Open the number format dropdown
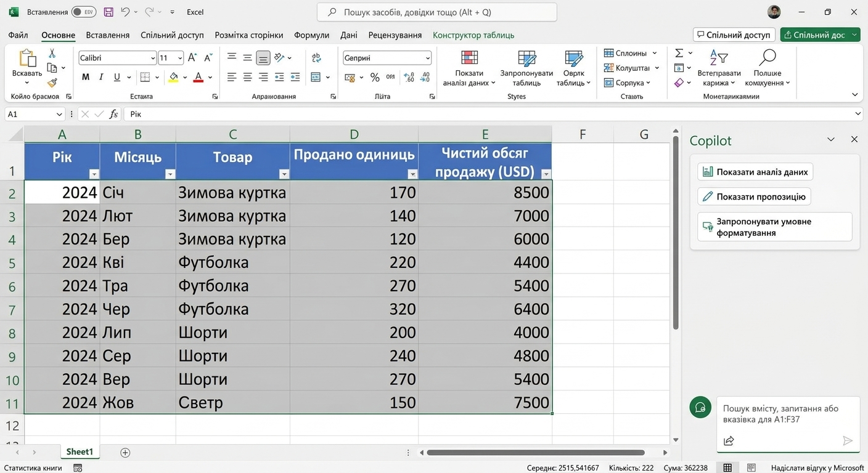The width and height of the screenshot is (868, 473). [427, 58]
